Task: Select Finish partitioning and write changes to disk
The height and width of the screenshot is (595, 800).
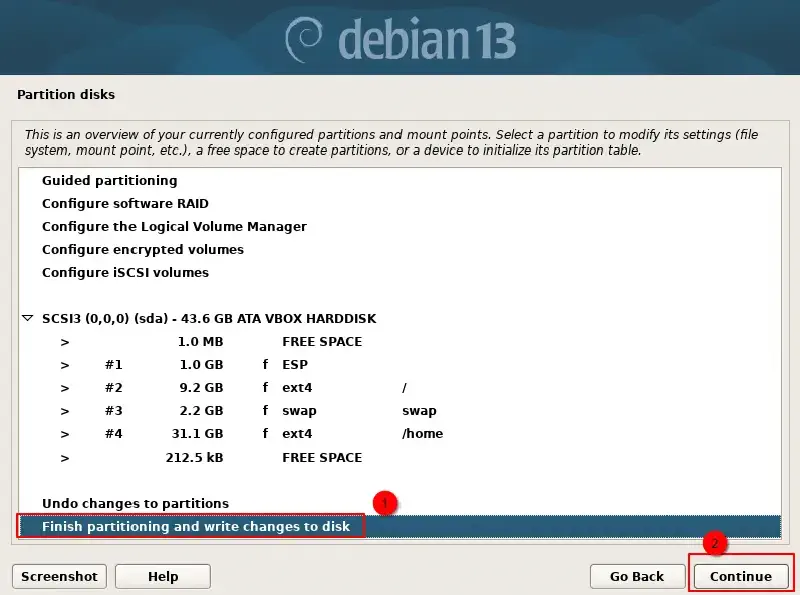Action: (196, 526)
